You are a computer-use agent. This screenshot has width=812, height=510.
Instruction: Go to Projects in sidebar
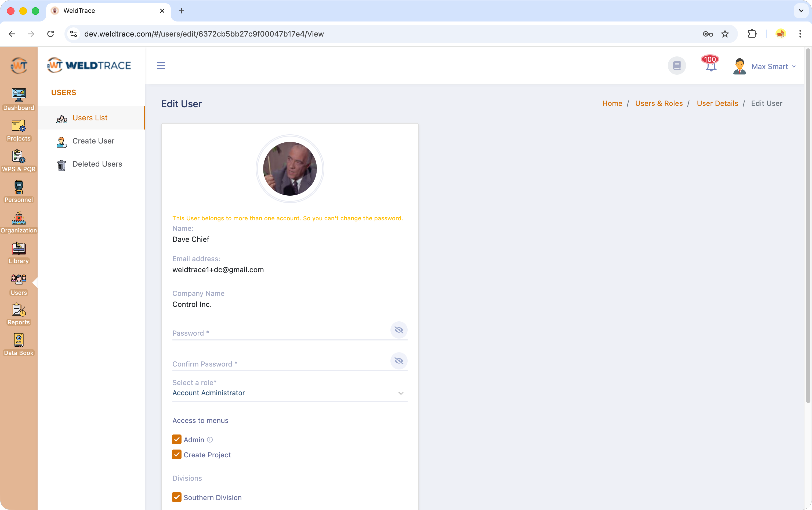[x=19, y=130]
